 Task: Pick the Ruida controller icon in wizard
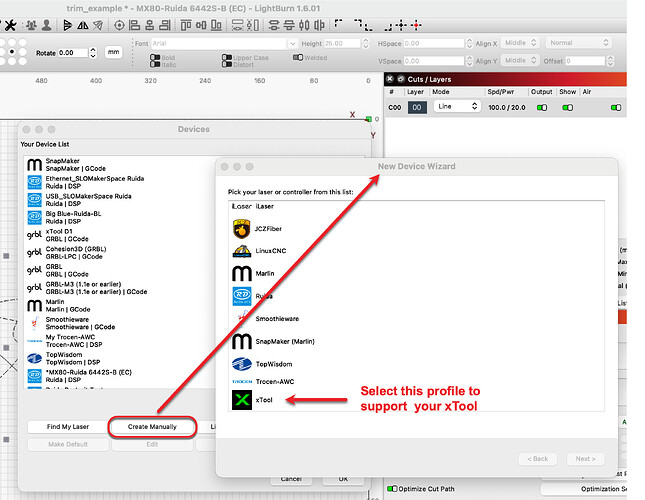click(242, 296)
